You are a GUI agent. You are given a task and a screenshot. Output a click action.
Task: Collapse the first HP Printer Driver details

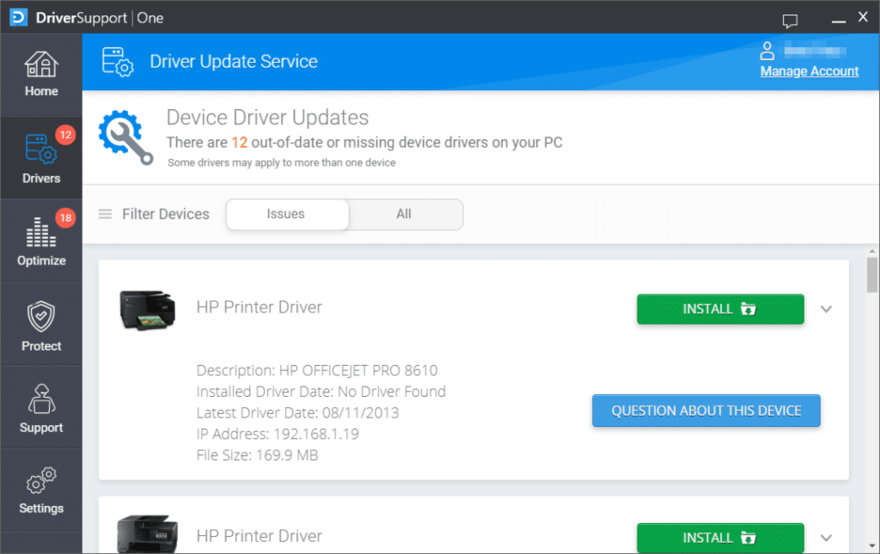tap(826, 309)
